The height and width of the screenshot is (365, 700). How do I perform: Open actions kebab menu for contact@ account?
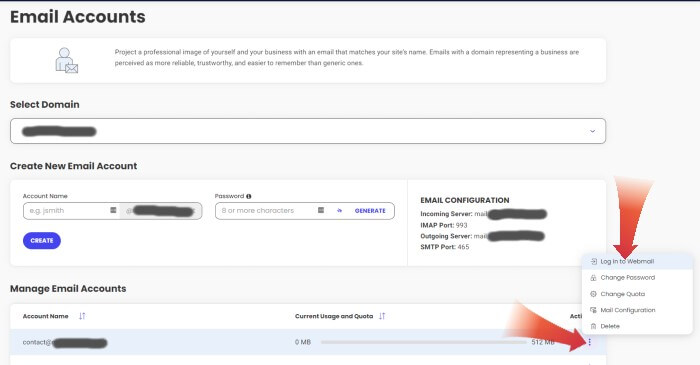point(590,342)
